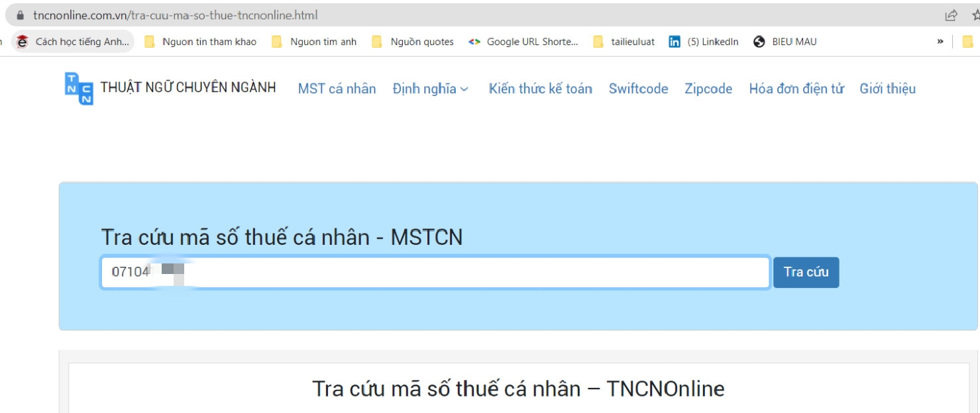Go to the MST cá nhân menu item
980x413 pixels.
pyautogui.click(x=337, y=89)
